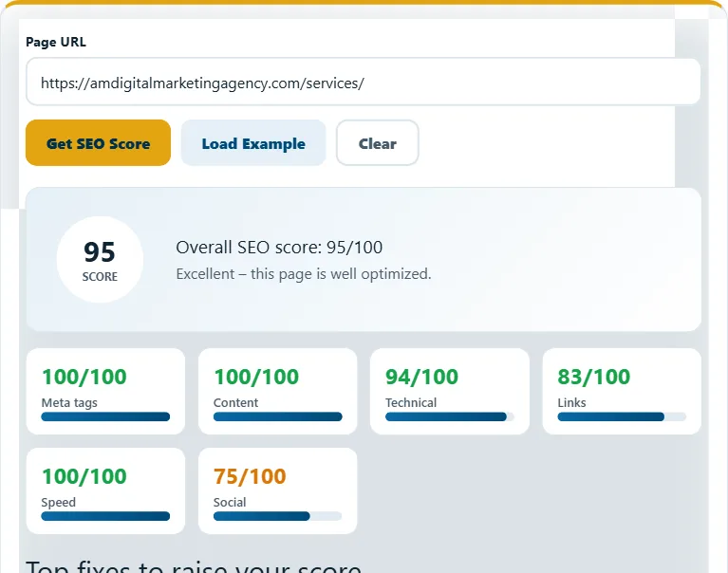The image size is (728, 573).
Task: Click the Clear button
Action: click(378, 143)
